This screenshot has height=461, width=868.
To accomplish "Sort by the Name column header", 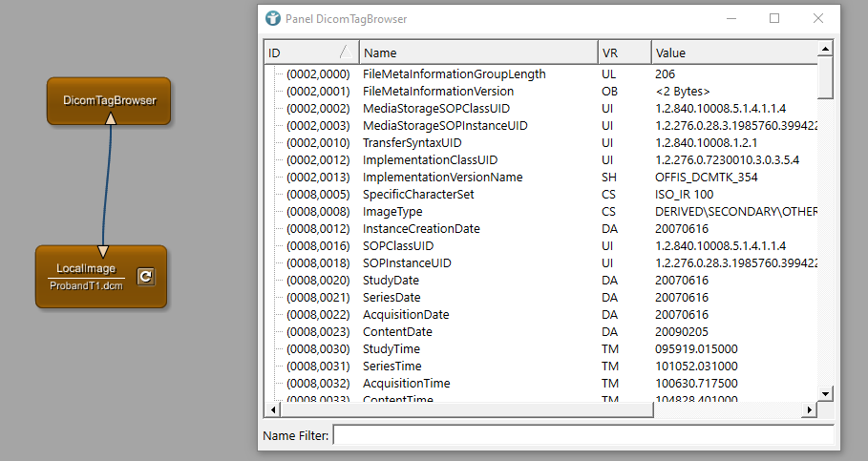I will coord(477,52).
